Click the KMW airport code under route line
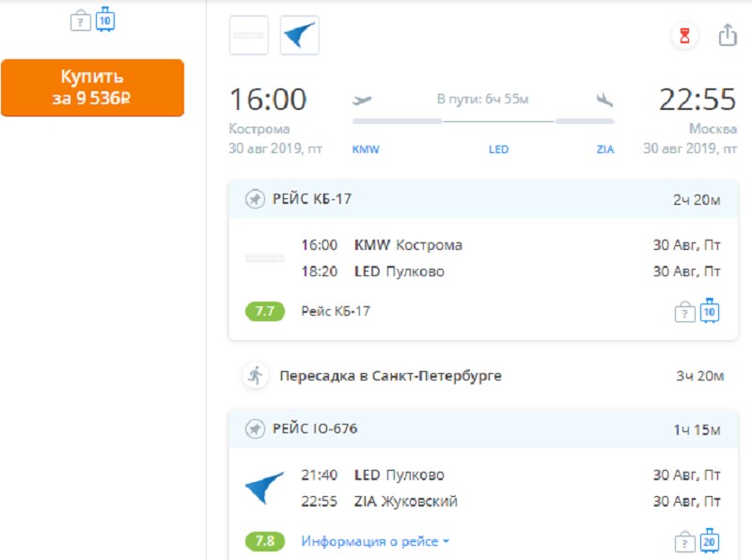This screenshot has height=560, width=752. point(366,149)
